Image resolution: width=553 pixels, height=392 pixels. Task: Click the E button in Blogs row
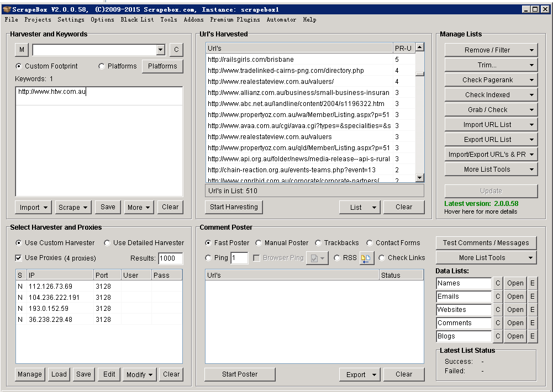(x=532, y=336)
